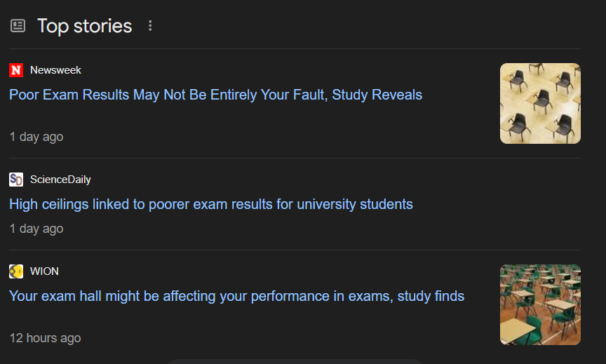Viewport: 606px width, 364px height.
Task: Click the partially visible rounded button at the bottom
Action: (x=295, y=361)
